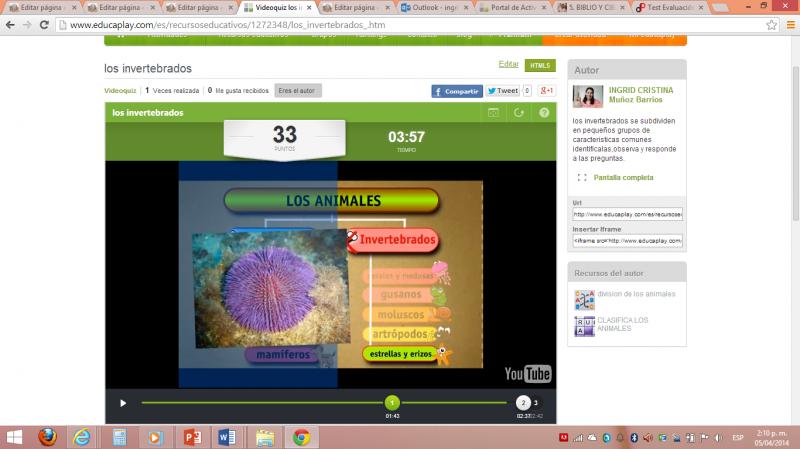Reload the page with the refresh icon
Viewport: 800px width, 449px height.
44,24
